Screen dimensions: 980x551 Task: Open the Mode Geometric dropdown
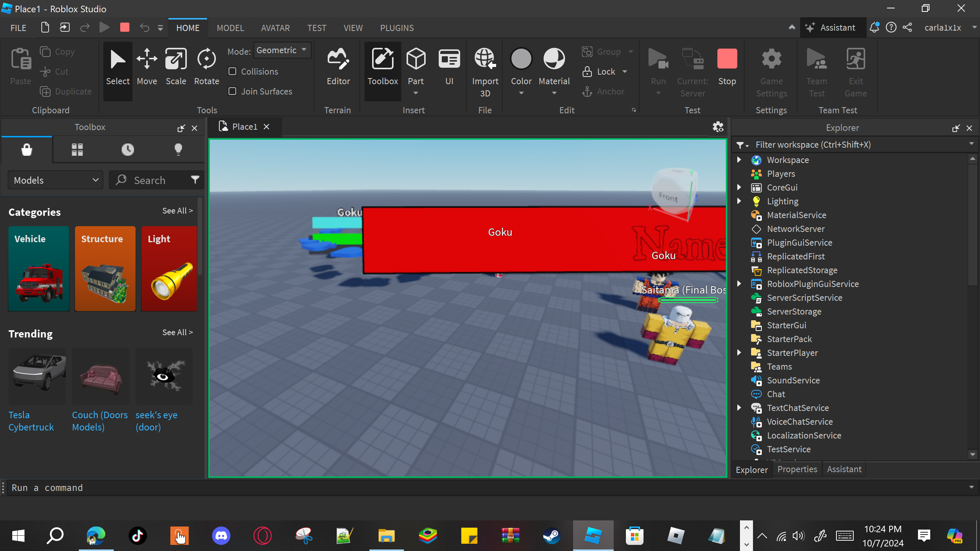tap(282, 50)
